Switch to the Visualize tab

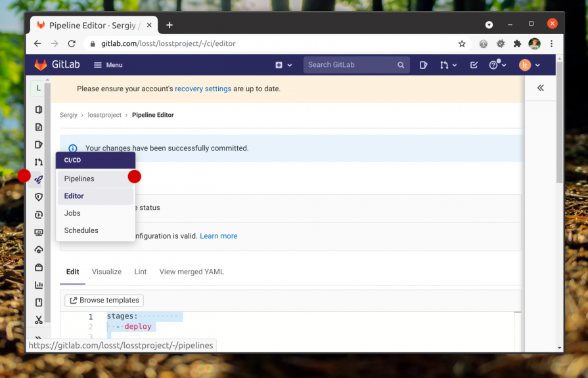tap(106, 272)
